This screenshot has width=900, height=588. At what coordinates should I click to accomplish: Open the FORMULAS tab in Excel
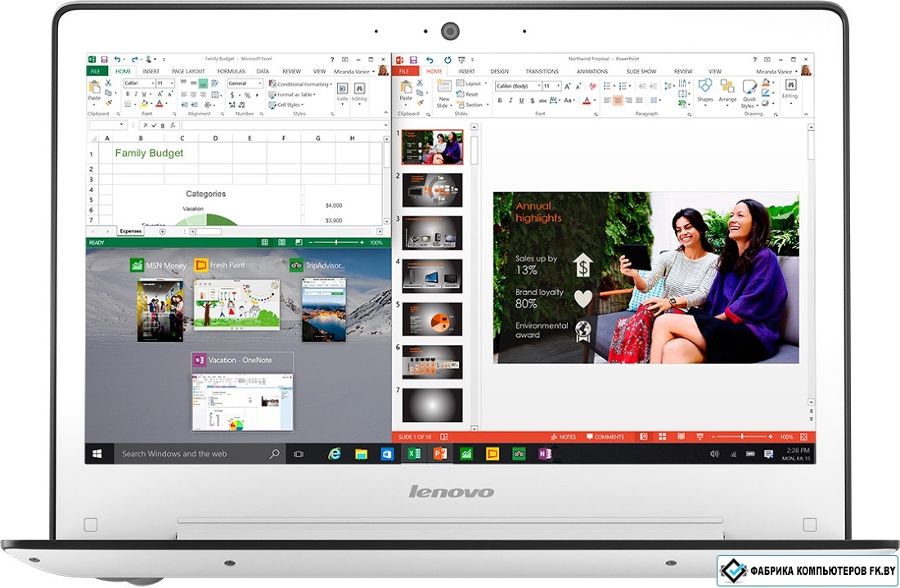(x=232, y=71)
